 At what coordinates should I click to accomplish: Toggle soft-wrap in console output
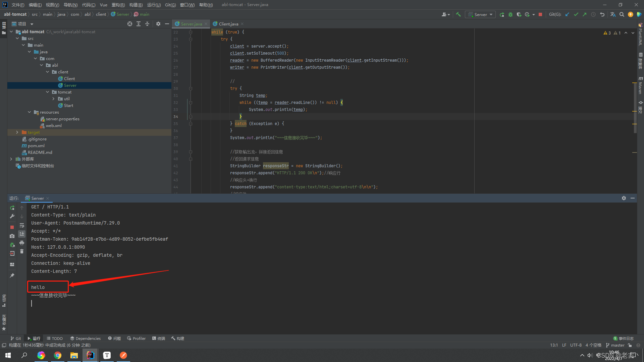[22, 225]
